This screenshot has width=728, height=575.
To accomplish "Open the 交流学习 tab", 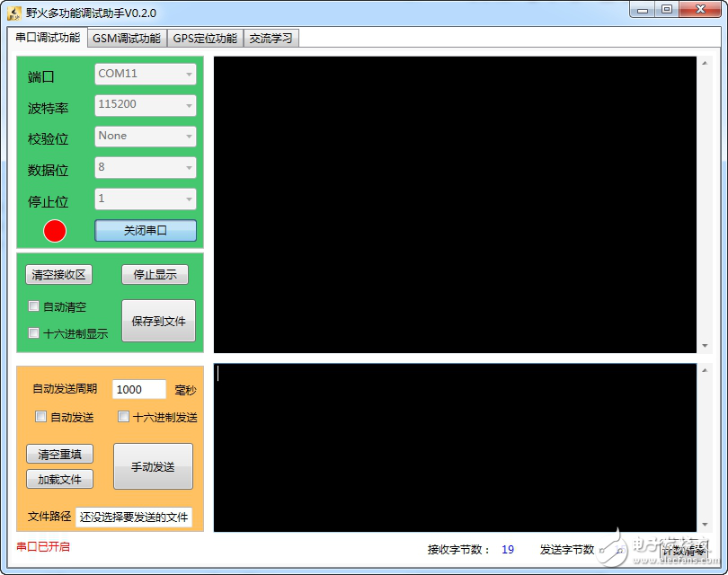I will pyautogui.click(x=271, y=38).
